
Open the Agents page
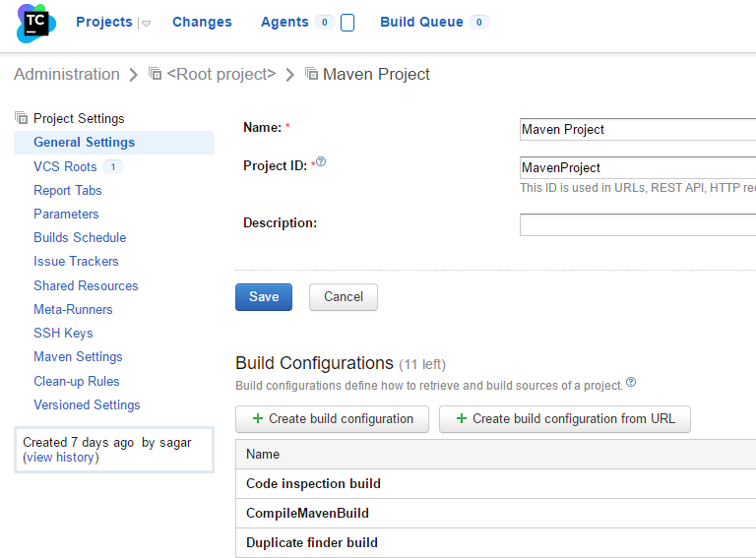point(284,22)
